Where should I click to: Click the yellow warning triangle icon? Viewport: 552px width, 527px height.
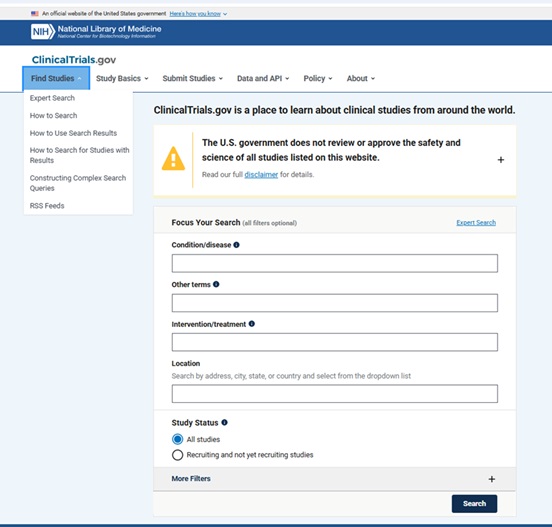coord(173,159)
